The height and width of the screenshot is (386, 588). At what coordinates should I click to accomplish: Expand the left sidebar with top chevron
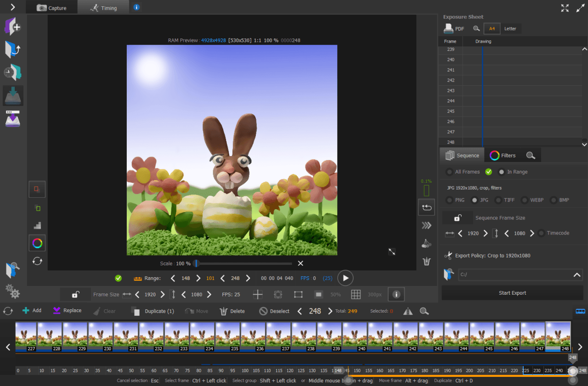click(x=12, y=7)
